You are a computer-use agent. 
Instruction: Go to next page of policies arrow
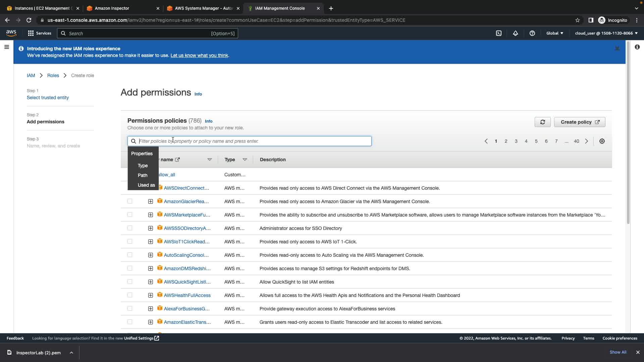point(586,141)
